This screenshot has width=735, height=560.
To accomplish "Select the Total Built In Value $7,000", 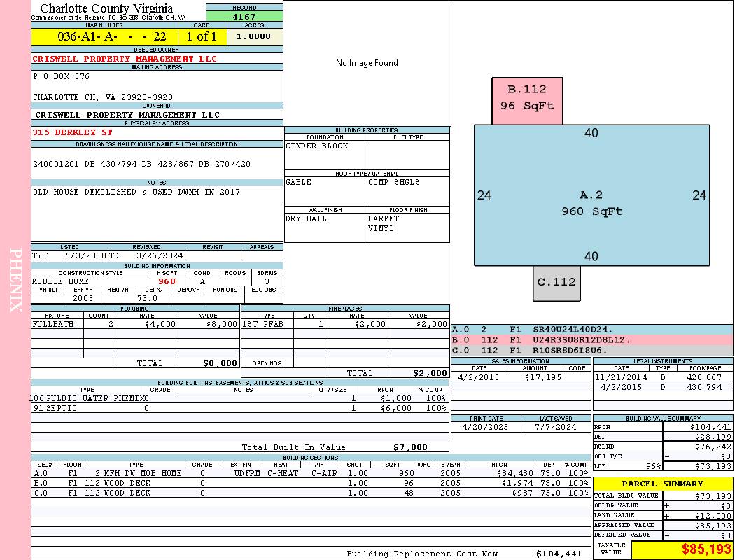I will click(x=409, y=447).
